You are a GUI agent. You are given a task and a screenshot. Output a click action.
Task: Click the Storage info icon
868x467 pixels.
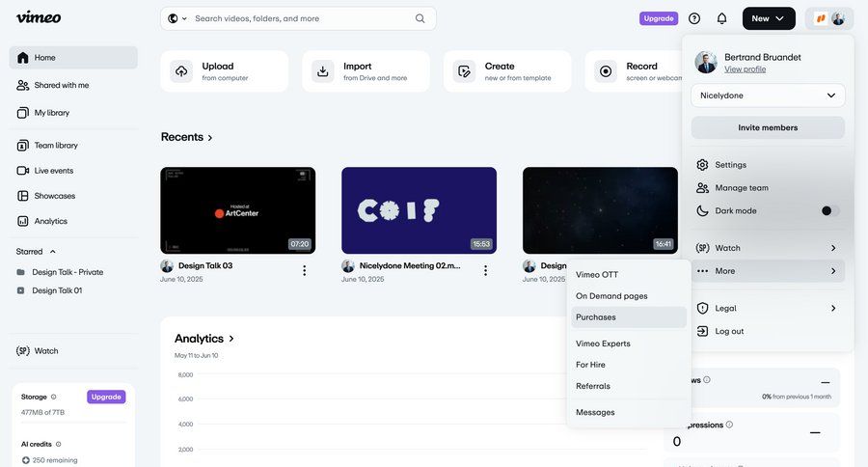point(54,397)
